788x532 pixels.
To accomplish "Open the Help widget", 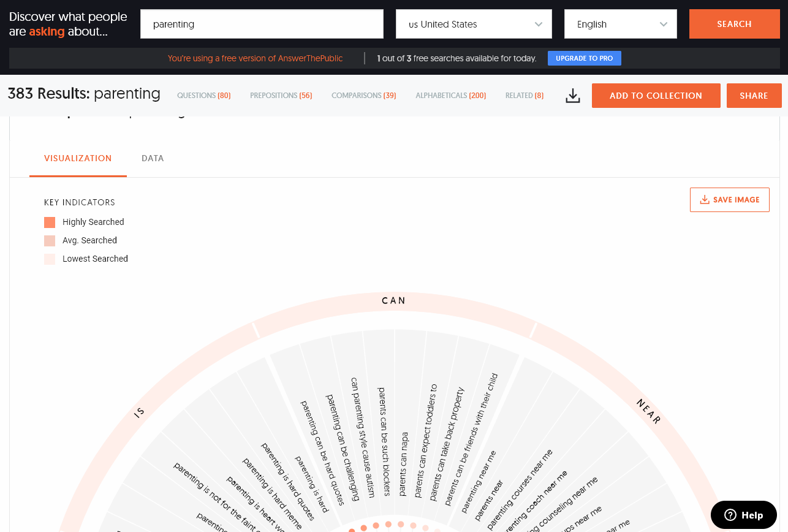I will (743, 515).
